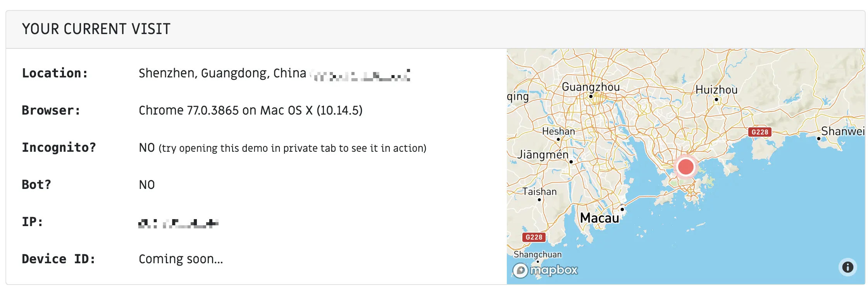
Task: Click the G228 road shield near Shangchuan
Action: (534, 237)
